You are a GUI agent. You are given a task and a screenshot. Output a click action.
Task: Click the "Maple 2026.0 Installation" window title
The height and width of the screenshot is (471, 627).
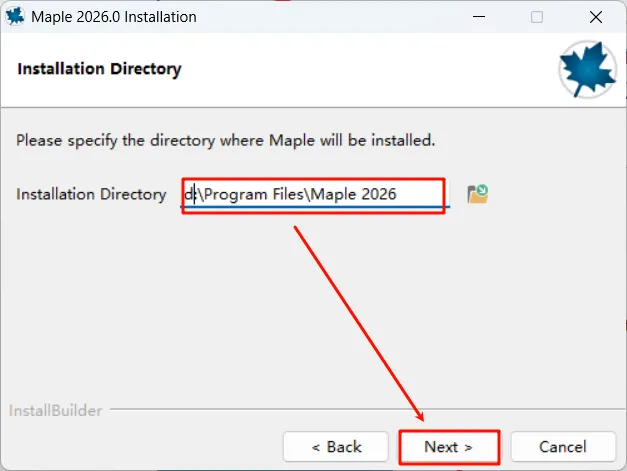click(114, 17)
